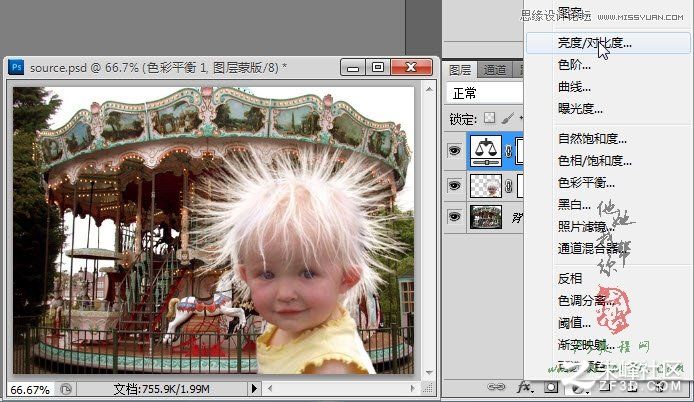Image resolution: width=694 pixels, height=402 pixels.
Task: Choose 自然饱和度 from the adjustment menu
Action: click(592, 139)
